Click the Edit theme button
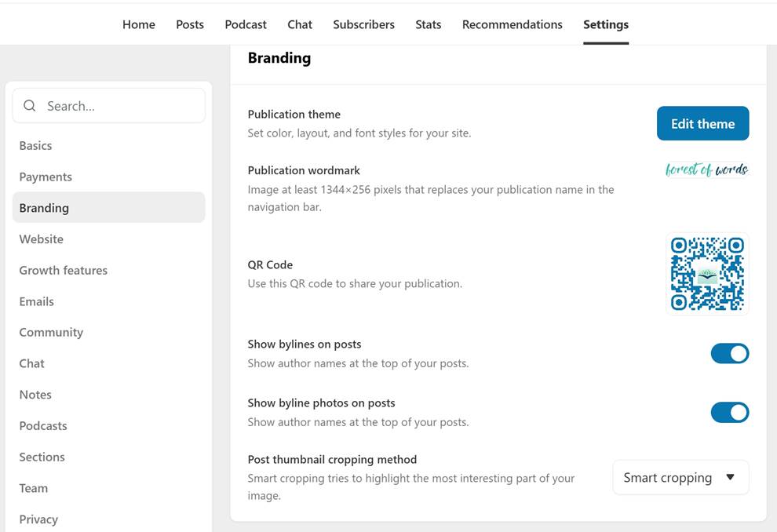This screenshot has height=532, width=777. (702, 123)
